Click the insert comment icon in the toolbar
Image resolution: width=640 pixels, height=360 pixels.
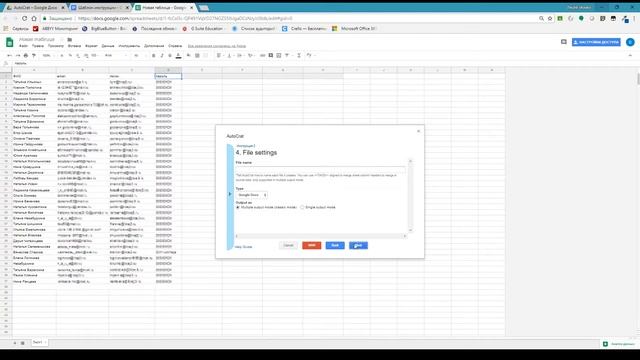[271, 56]
